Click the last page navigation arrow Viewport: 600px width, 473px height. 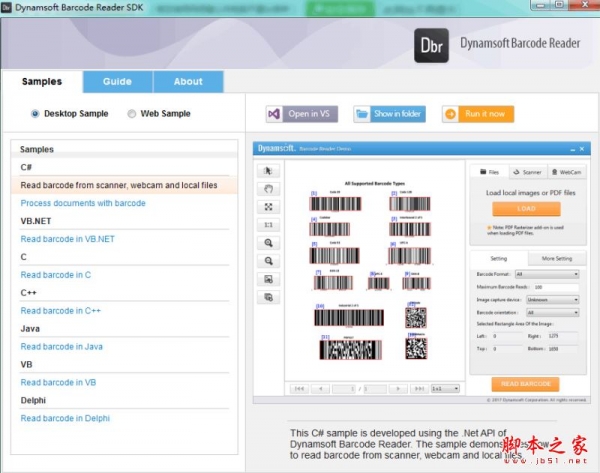[x=419, y=388]
